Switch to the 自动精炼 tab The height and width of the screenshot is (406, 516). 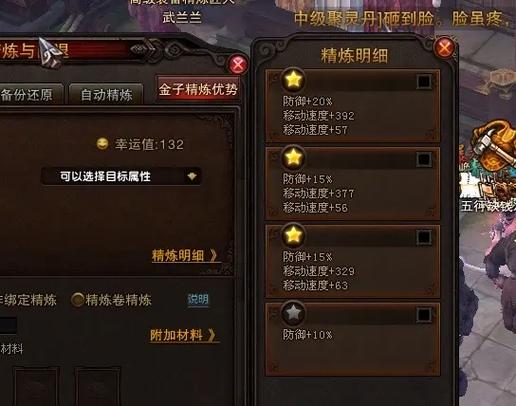click(x=106, y=95)
